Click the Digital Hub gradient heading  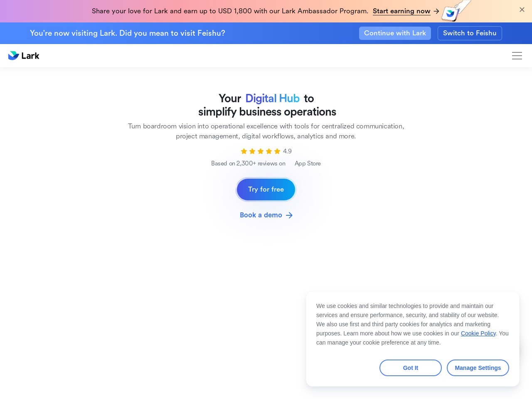(x=272, y=99)
